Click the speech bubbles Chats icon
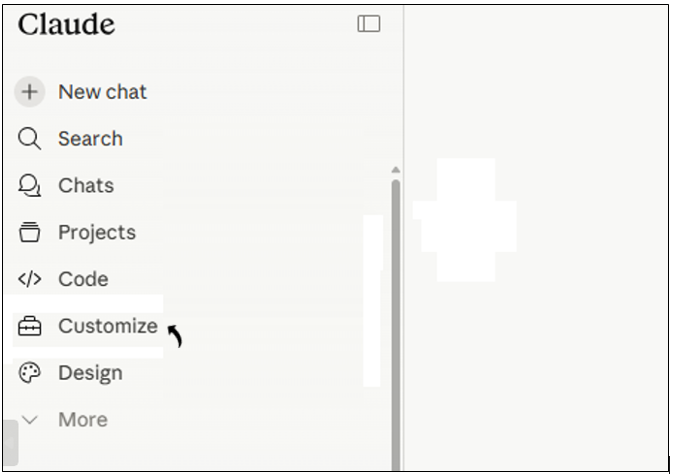Screen dimensions: 673x476 point(30,185)
